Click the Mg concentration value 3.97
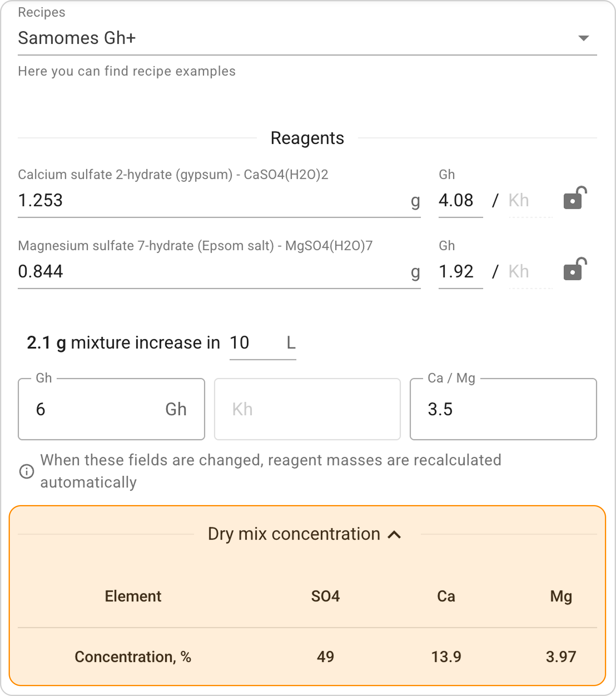The image size is (616, 696). (x=561, y=657)
